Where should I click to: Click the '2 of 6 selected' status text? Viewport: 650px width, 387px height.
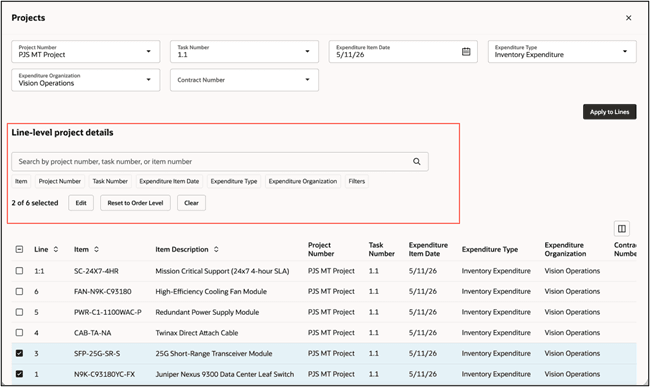pos(35,203)
